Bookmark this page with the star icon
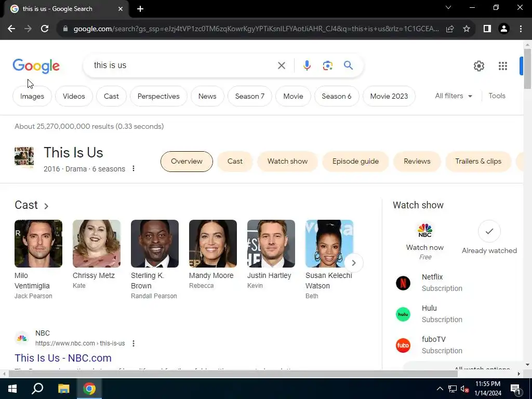The width and height of the screenshot is (532, 399). 467,29
